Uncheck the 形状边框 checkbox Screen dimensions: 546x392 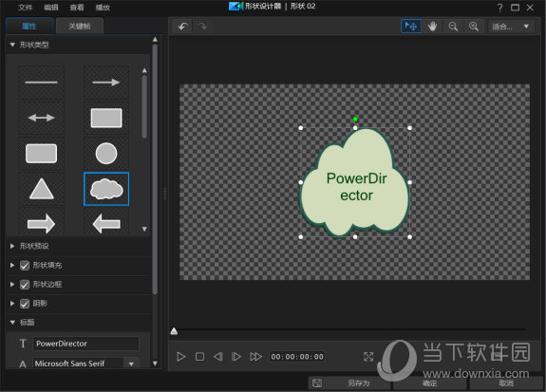pos(25,285)
